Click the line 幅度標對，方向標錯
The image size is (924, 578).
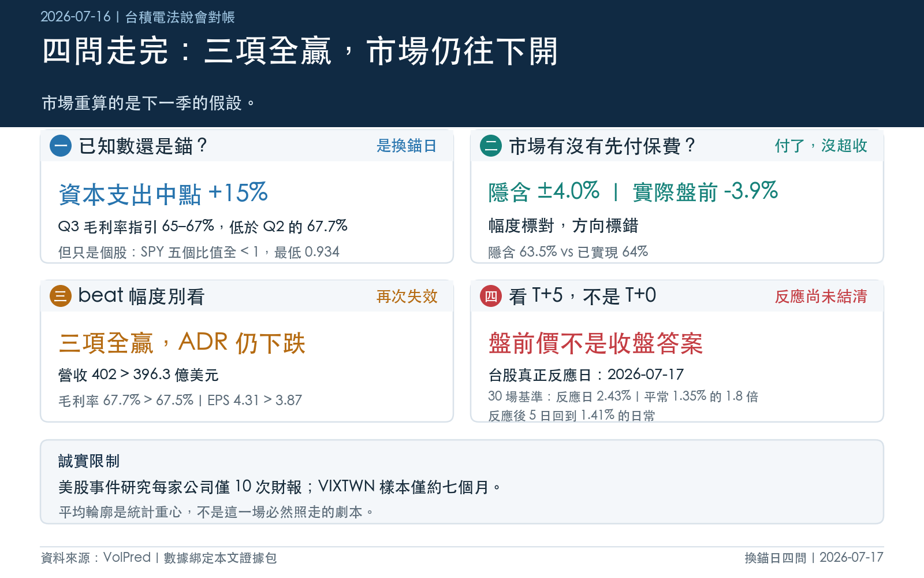tap(563, 225)
